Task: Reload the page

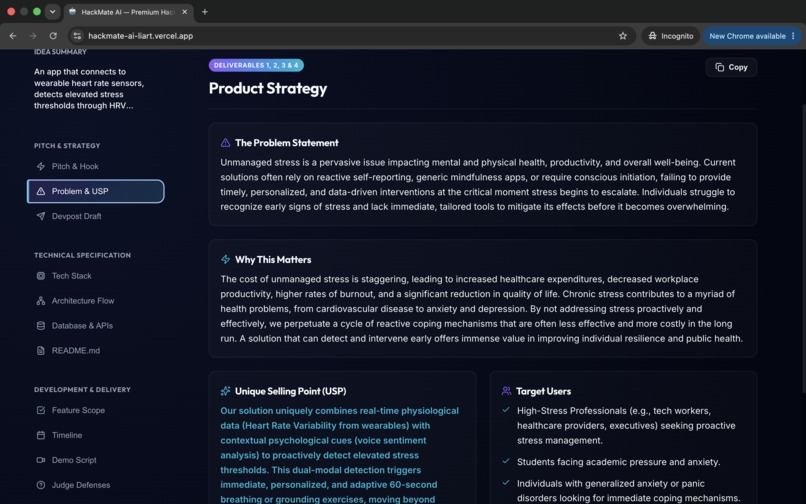Action: [53, 36]
